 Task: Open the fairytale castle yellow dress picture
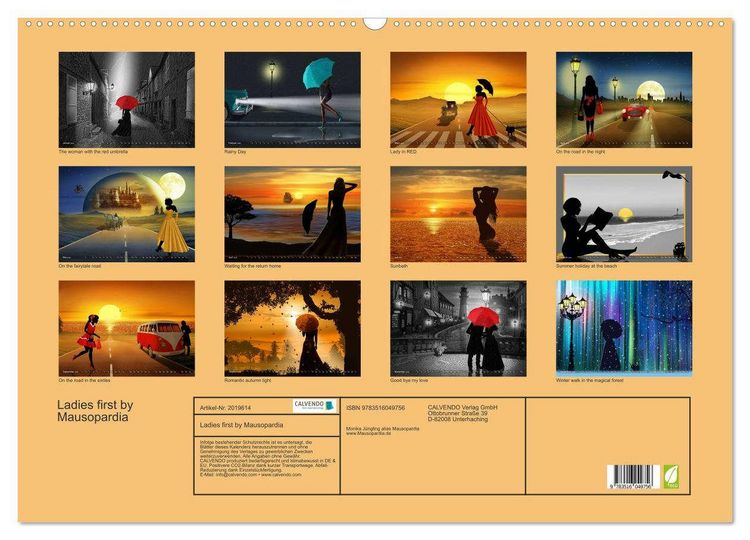[x=127, y=214]
